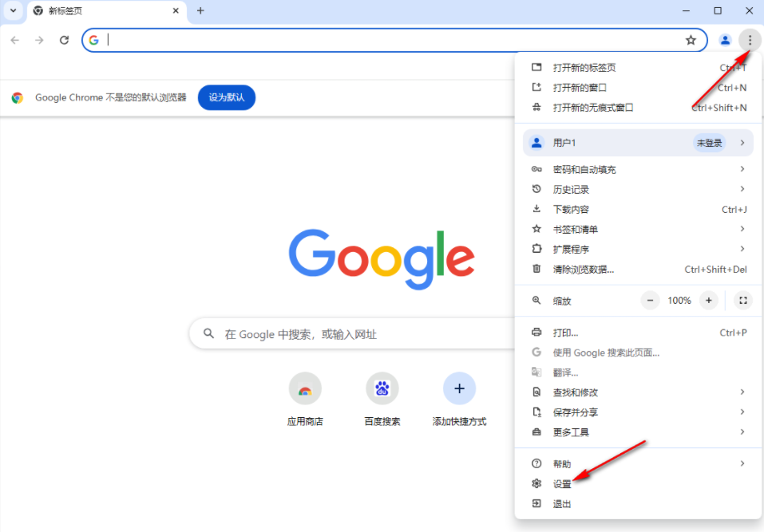Select 清除浏览数据 menu item

(639, 269)
